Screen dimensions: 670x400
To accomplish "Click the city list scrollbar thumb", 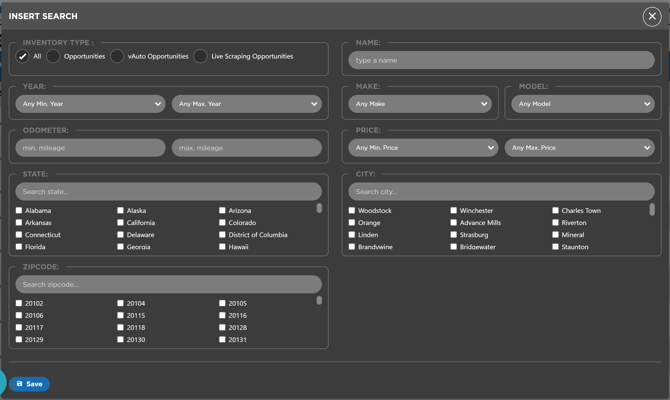I will pos(652,209).
